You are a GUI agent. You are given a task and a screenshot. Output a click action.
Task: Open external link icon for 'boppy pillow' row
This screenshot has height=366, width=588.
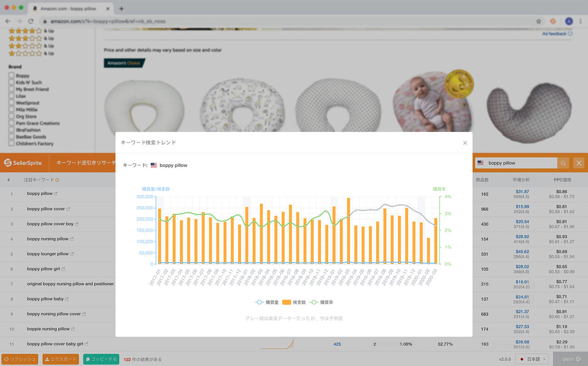pyautogui.click(x=56, y=194)
